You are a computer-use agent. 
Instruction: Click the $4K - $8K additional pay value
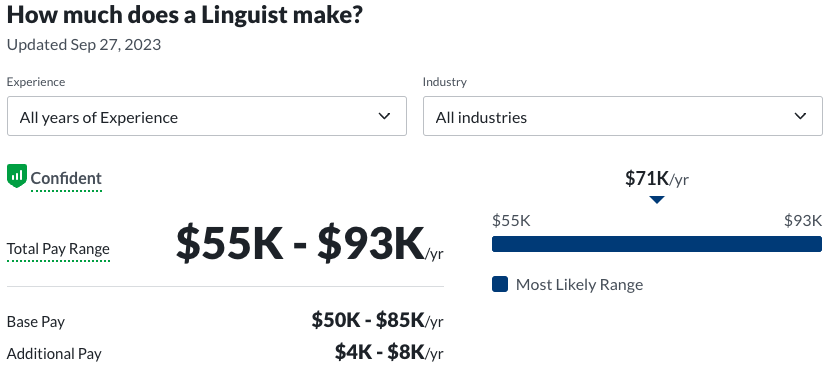[x=389, y=352]
